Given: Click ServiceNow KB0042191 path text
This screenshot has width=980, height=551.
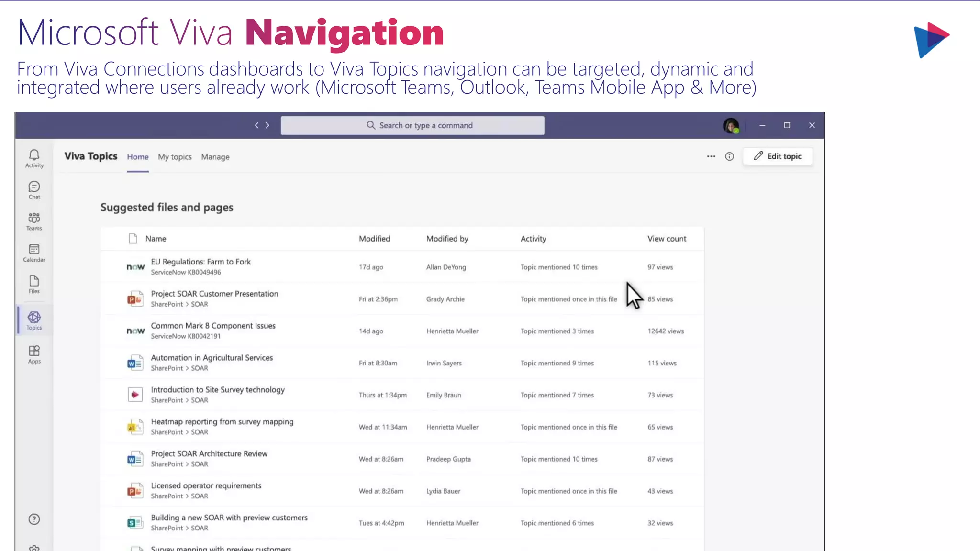Looking at the screenshot, I should [186, 336].
